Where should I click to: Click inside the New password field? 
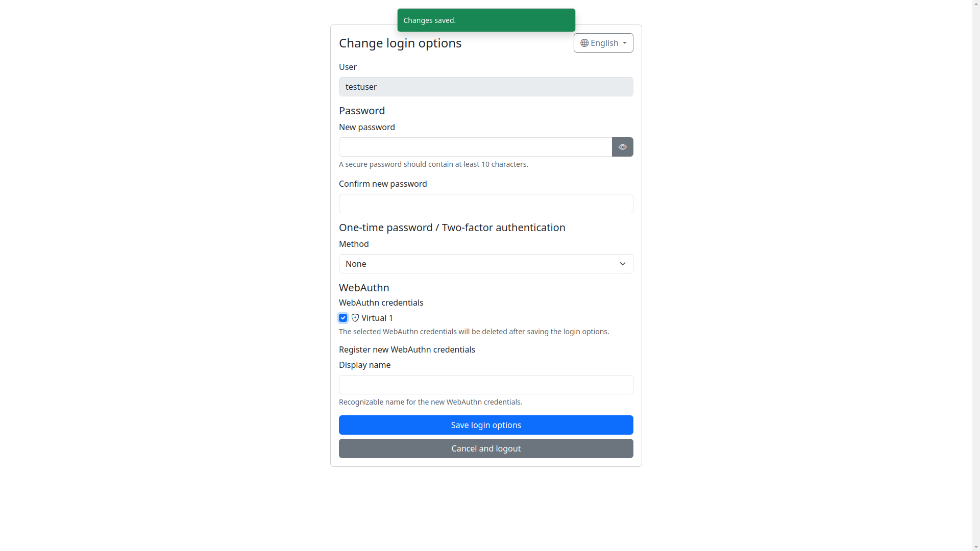click(475, 147)
